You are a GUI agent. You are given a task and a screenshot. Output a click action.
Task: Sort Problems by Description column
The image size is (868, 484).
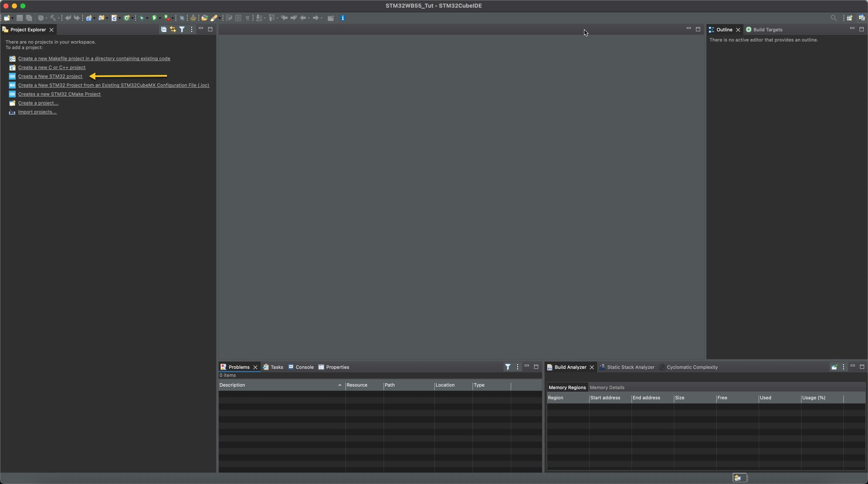pyautogui.click(x=232, y=385)
